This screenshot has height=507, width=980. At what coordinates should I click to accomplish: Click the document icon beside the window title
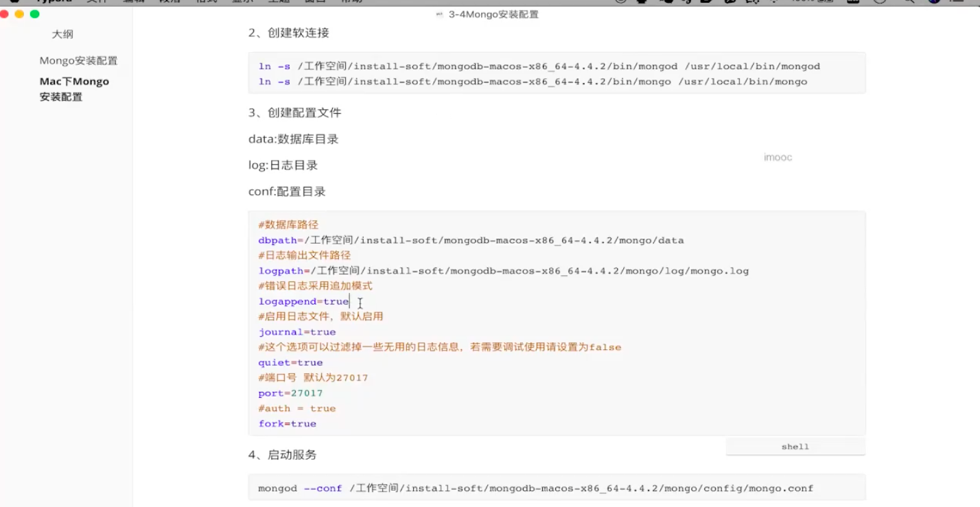point(439,14)
